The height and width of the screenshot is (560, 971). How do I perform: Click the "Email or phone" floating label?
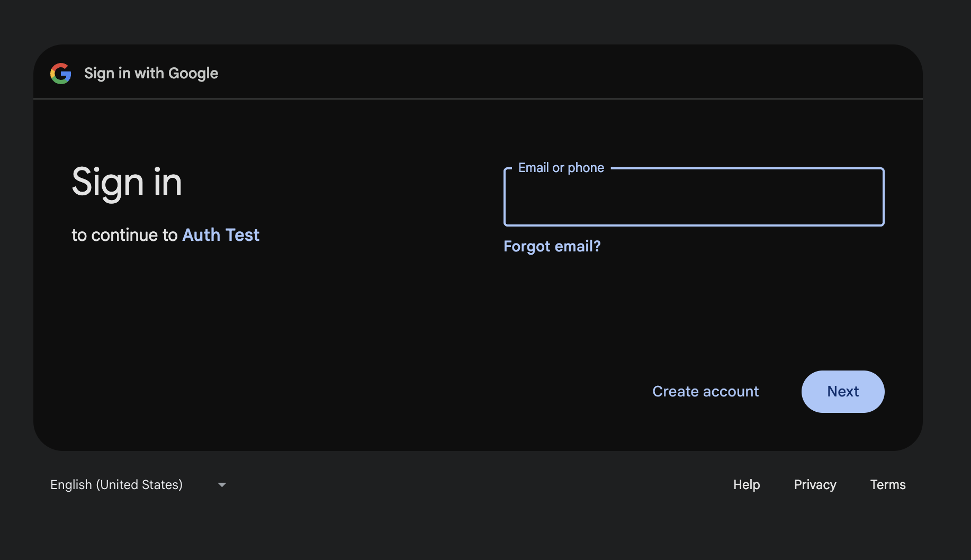(561, 168)
